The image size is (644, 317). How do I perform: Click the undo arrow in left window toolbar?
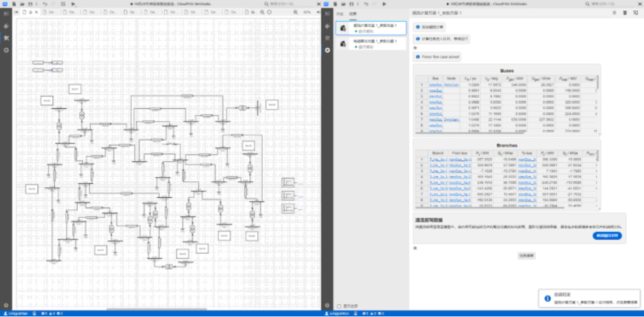(44, 3)
